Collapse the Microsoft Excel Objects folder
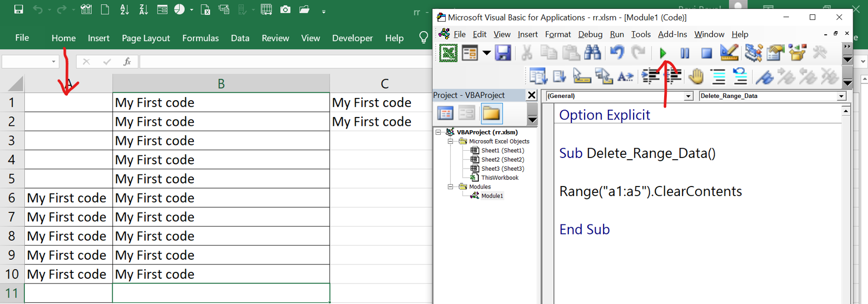The width and height of the screenshot is (868, 304). pos(450,141)
